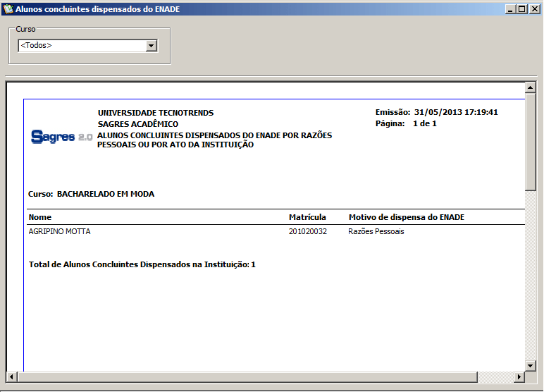Viewport: 544px width, 392px height.
Task: Click the matrícula value 201020032
Action: (x=308, y=231)
